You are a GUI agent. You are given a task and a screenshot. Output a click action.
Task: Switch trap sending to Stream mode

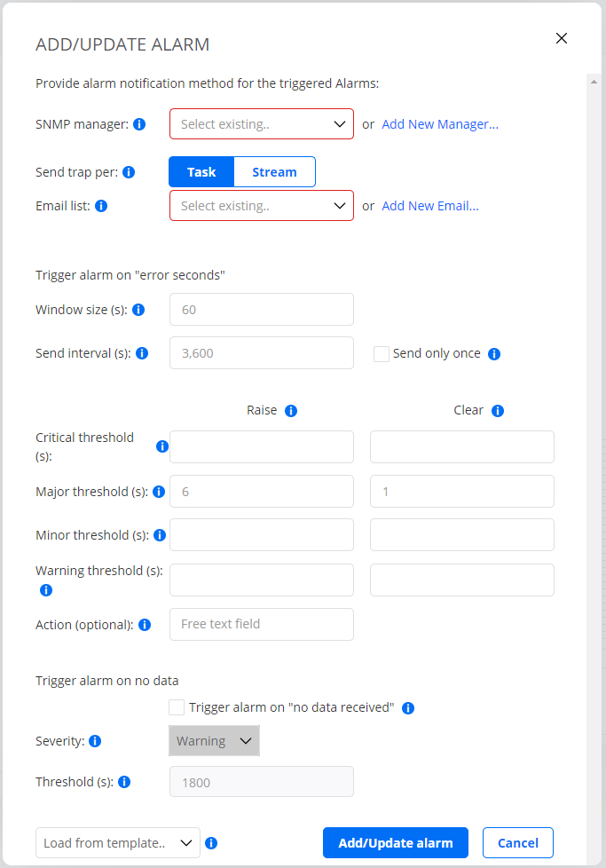(x=274, y=172)
